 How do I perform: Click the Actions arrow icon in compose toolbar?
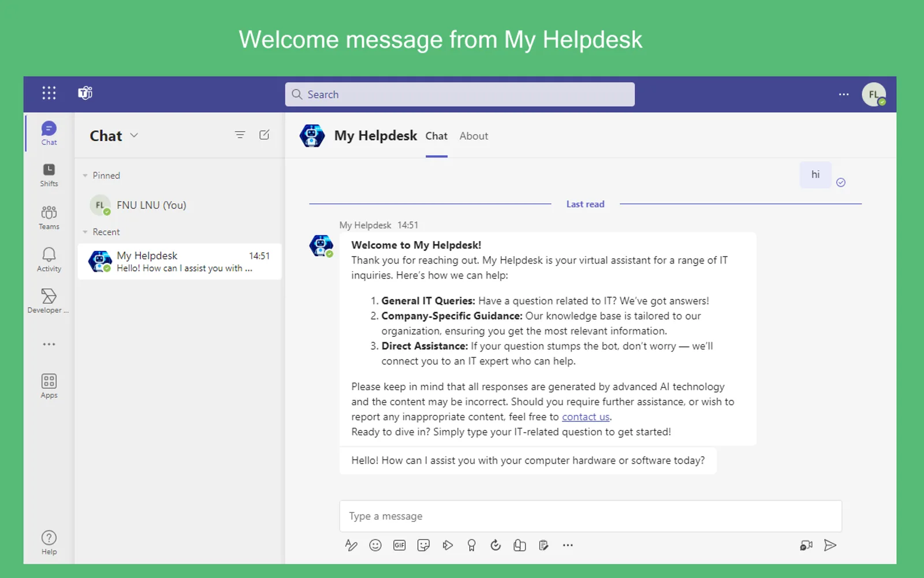pyautogui.click(x=448, y=545)
